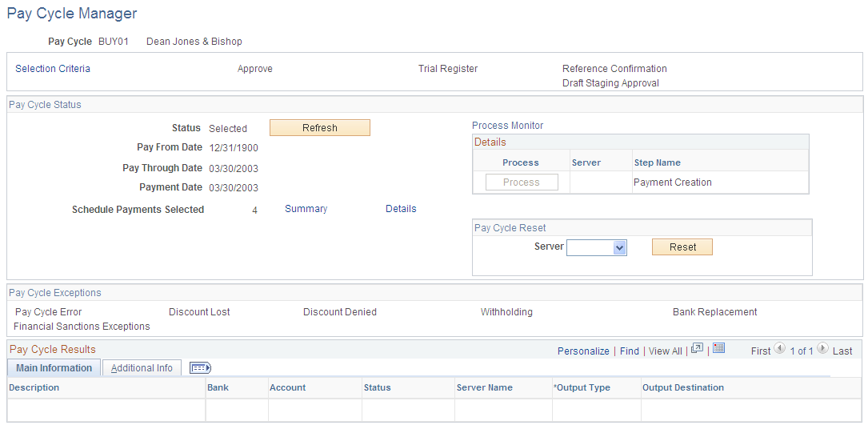The width and height of the screenshot is (868, 429).
Task: Click the Description column header
Action: point(34,387)
